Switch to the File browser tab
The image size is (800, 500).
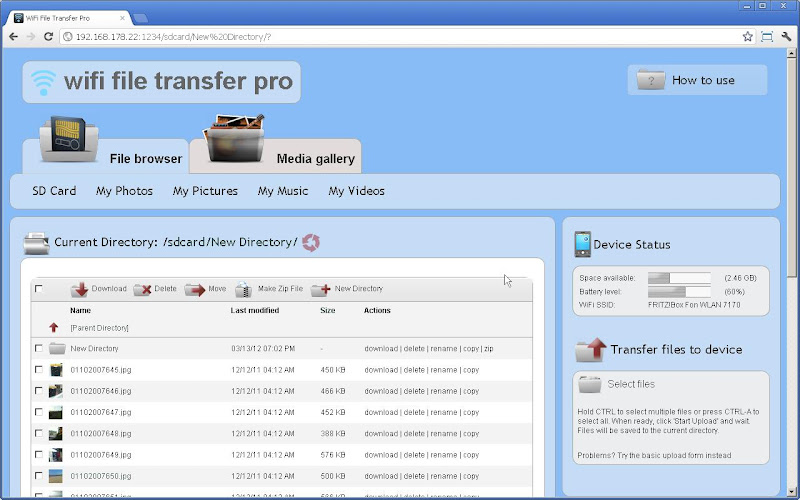click(x=106, y=156)
